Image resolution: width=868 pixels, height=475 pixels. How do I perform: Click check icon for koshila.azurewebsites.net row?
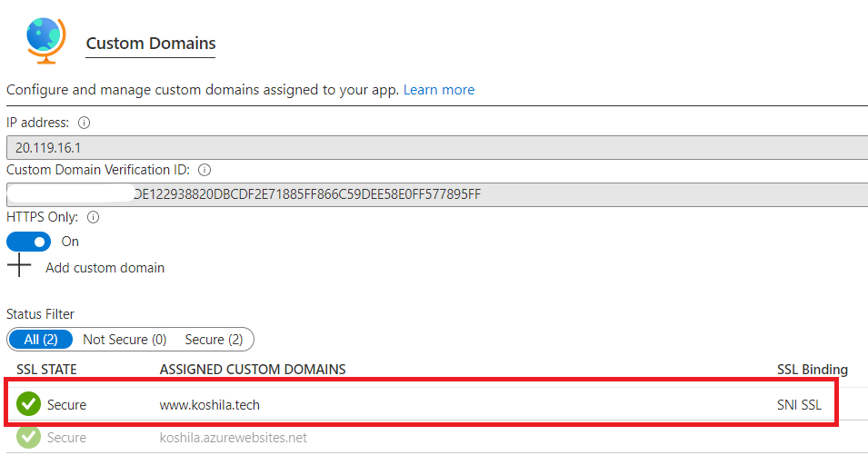(x=29, y=437)
